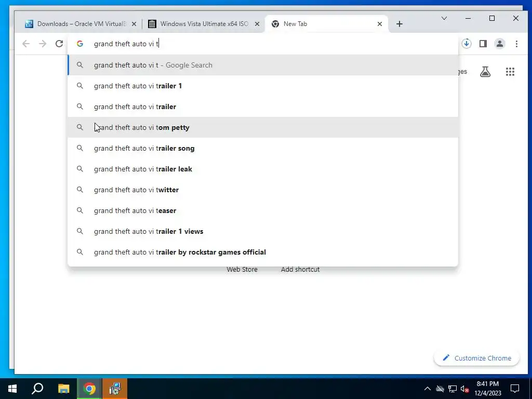Select the New Tab tab
This screenshot has width=532, height=399.
coord(326,24)
